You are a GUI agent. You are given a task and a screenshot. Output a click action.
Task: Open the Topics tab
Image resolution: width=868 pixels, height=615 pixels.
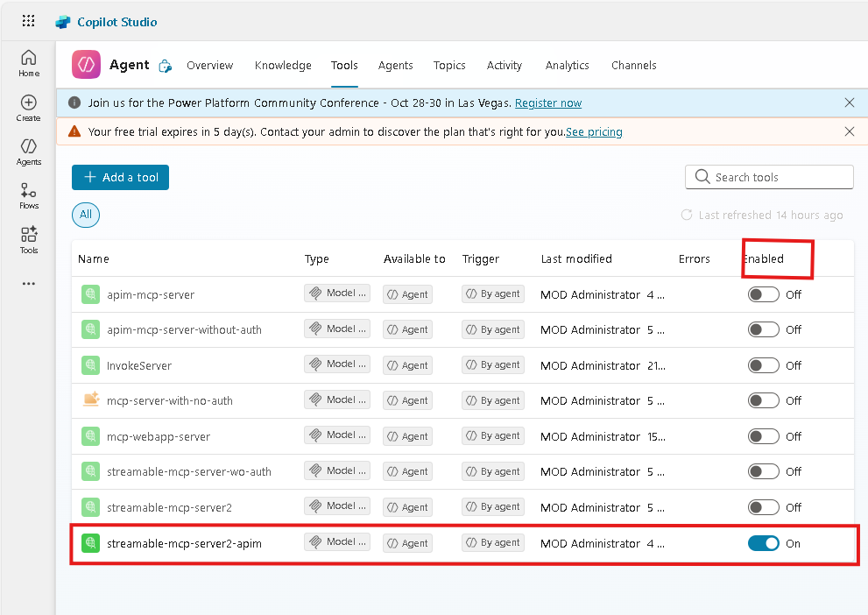(x=449, y=66)
